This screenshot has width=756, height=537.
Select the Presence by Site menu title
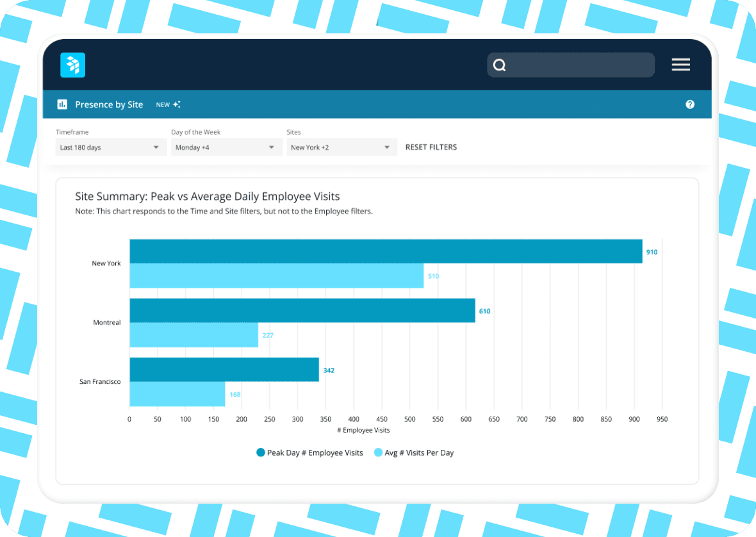(109, 104)
